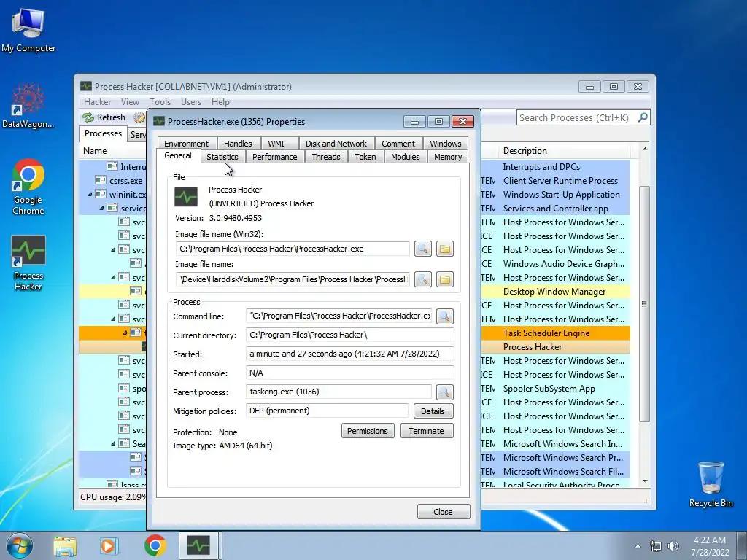Viewport: 747px width, 560px height.
Task: Click the Search Processes input field
Action: click(x=576, y=117)
